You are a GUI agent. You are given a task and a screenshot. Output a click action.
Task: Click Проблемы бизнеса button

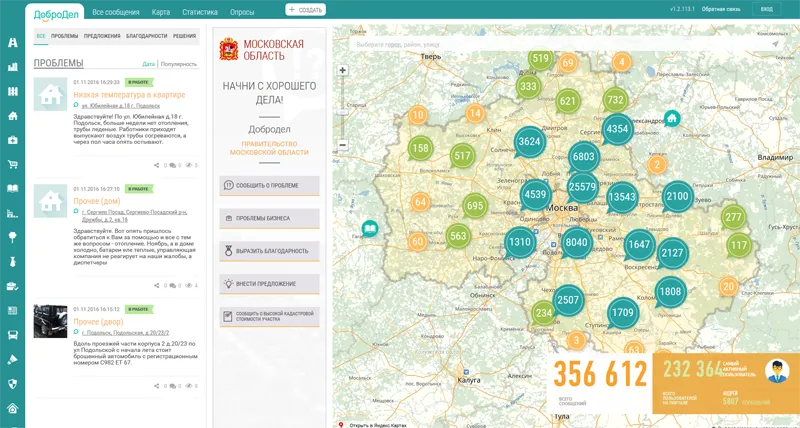[269, 218]
